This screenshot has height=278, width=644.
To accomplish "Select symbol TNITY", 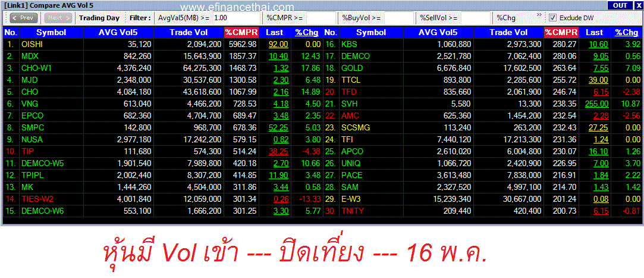I will (x=353, y=211).
